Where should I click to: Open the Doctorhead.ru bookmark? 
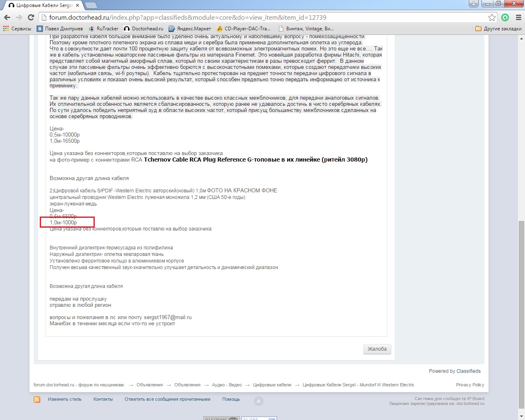point(144,29)
